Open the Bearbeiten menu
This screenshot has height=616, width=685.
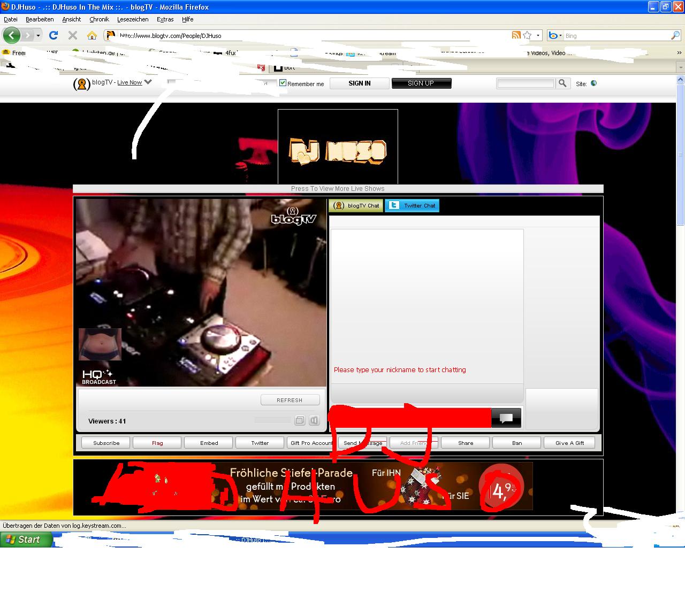pos(40,19)
